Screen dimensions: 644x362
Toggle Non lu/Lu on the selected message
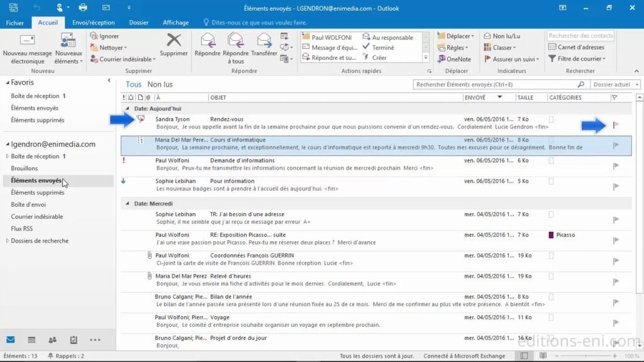pos(506,36)
